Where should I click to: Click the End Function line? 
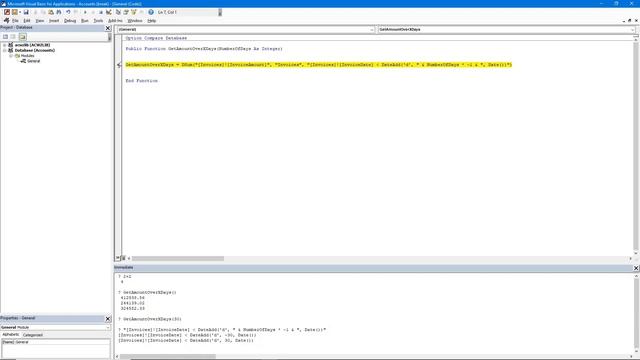click(142, 81)
